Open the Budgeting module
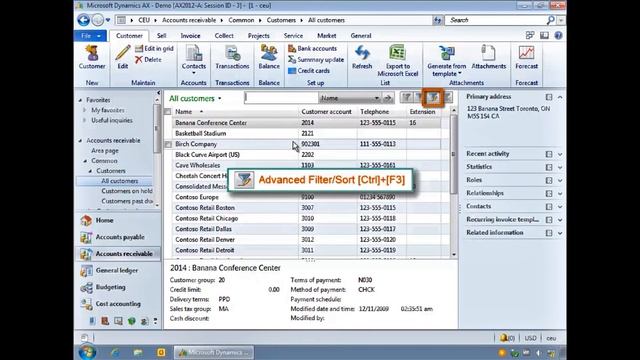Screen dimensions: 640x360 [x=118, y=287]
